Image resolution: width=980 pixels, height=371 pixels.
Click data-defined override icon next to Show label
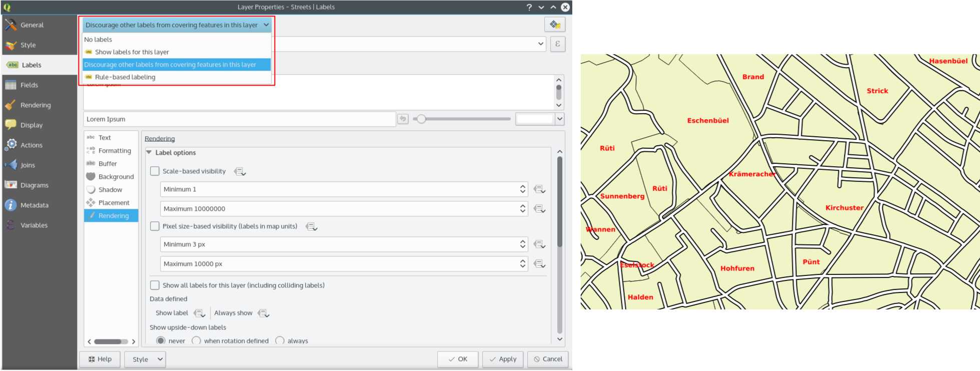tap(199, 313)
